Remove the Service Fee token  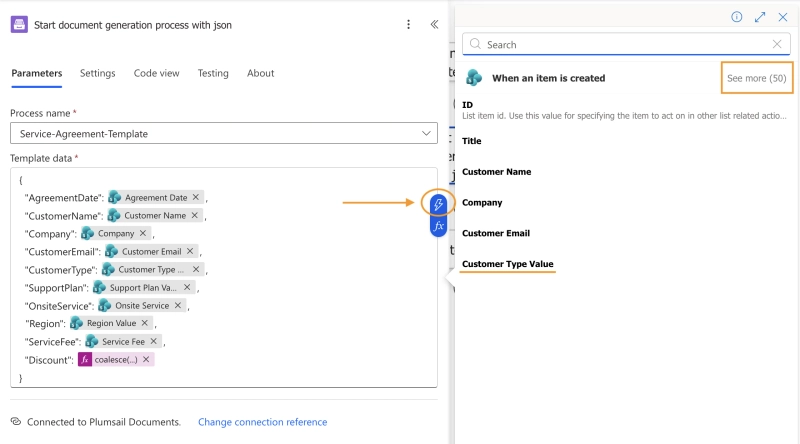click(154, 341)
